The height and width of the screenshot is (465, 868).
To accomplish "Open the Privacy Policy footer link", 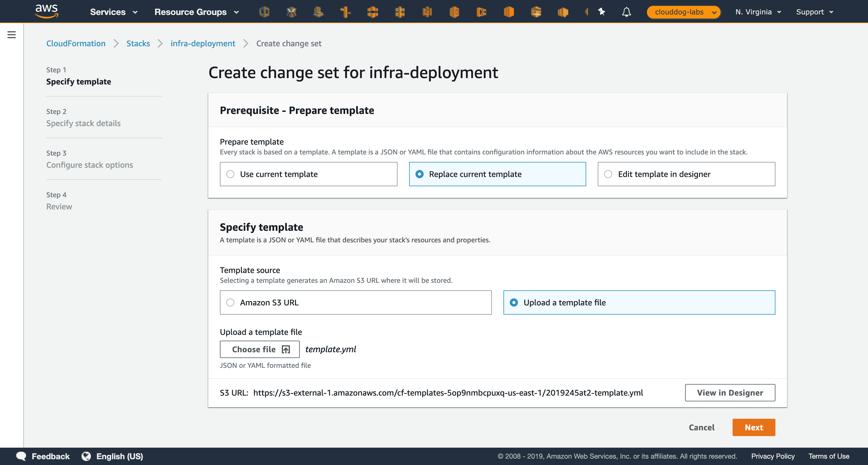I will pyautogui.click(x=773, y=456).
